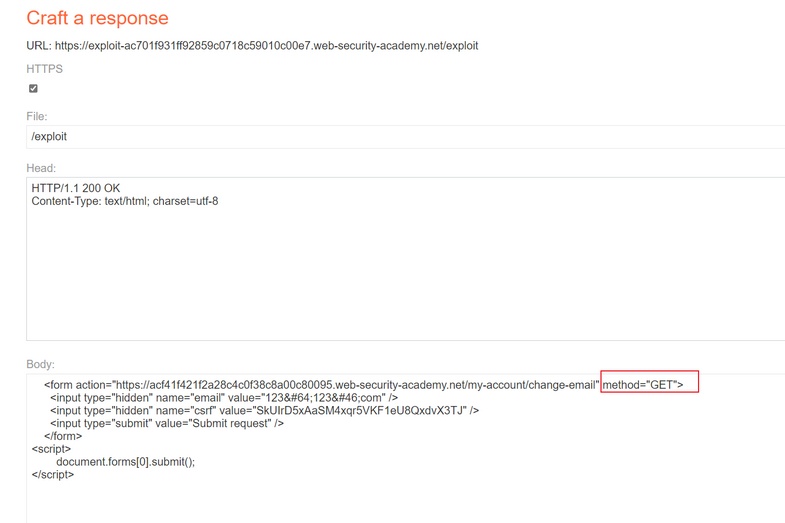Click the 'document.forms[0].submit();' line
Image resolution: width=785 pixels, height=523 pixels.
tap(126, 462)
